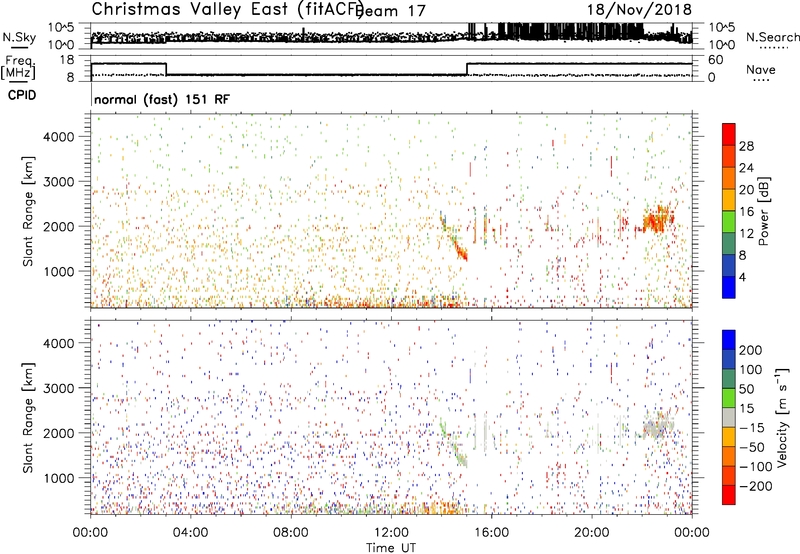Click the '28' power colorbar tick label
Image resolution: width=800 pixels, height=554 pixels.
[746, 146]
